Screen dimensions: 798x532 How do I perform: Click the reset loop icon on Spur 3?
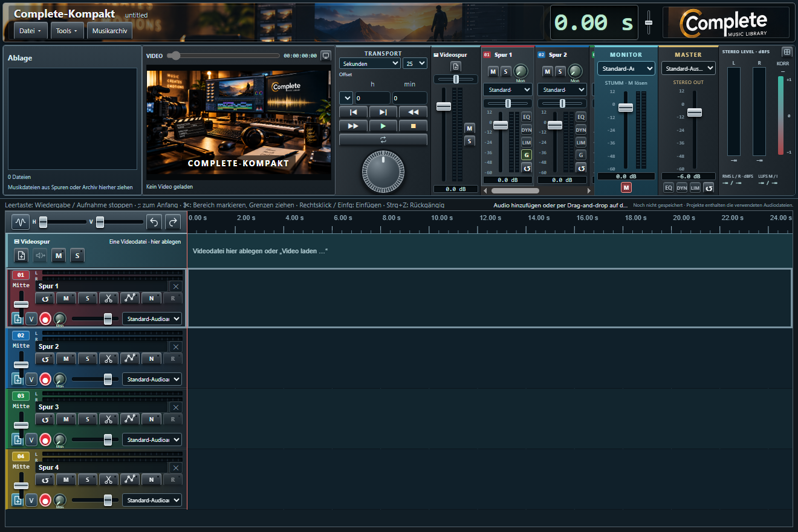pos(45,419)
